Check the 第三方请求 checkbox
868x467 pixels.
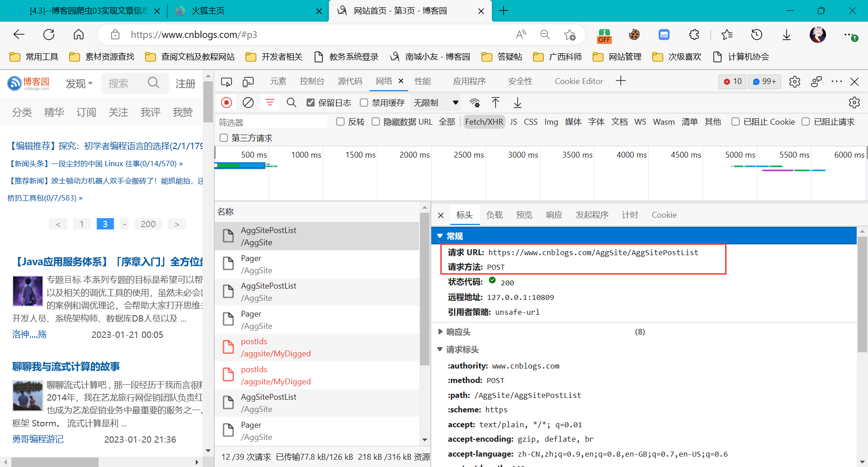pyautogui.click(x=223, y=138)
